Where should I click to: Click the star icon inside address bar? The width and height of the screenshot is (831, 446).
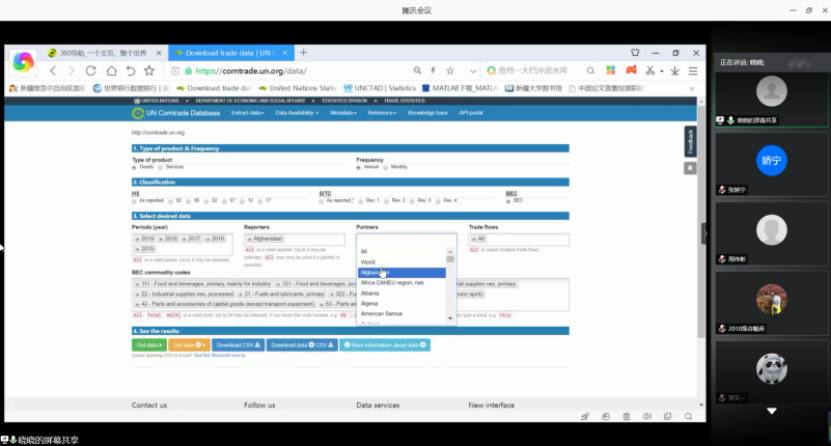(x=450, y=70)
